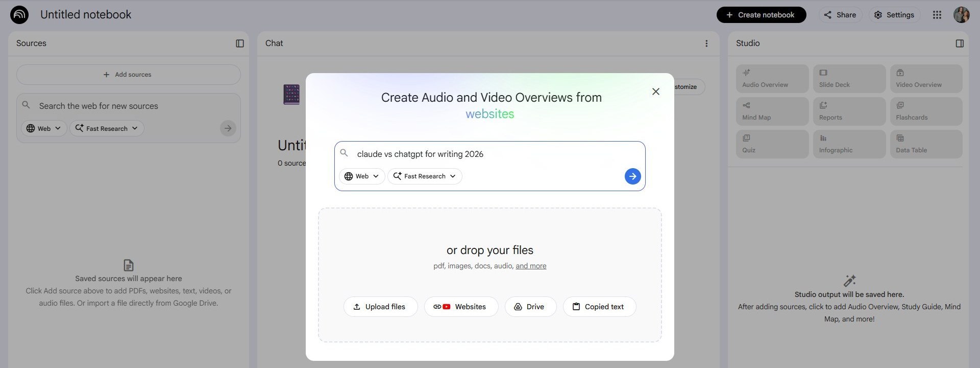The image size is (980, 368).
Task: Click the magnifier icon in Sources search
Action: coord(26,105)
